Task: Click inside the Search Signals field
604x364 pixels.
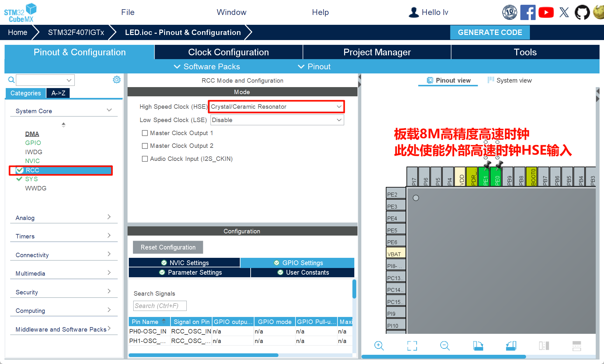Action: point(160,306)
